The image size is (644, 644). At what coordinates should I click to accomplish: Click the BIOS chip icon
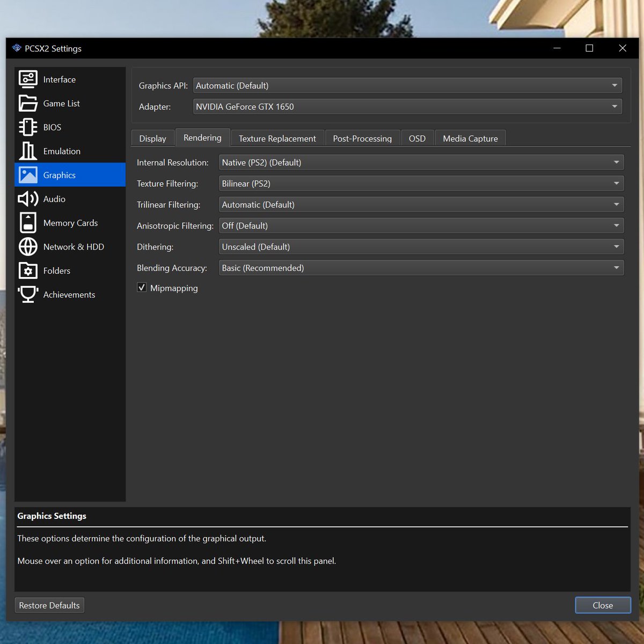pos(28,127)
